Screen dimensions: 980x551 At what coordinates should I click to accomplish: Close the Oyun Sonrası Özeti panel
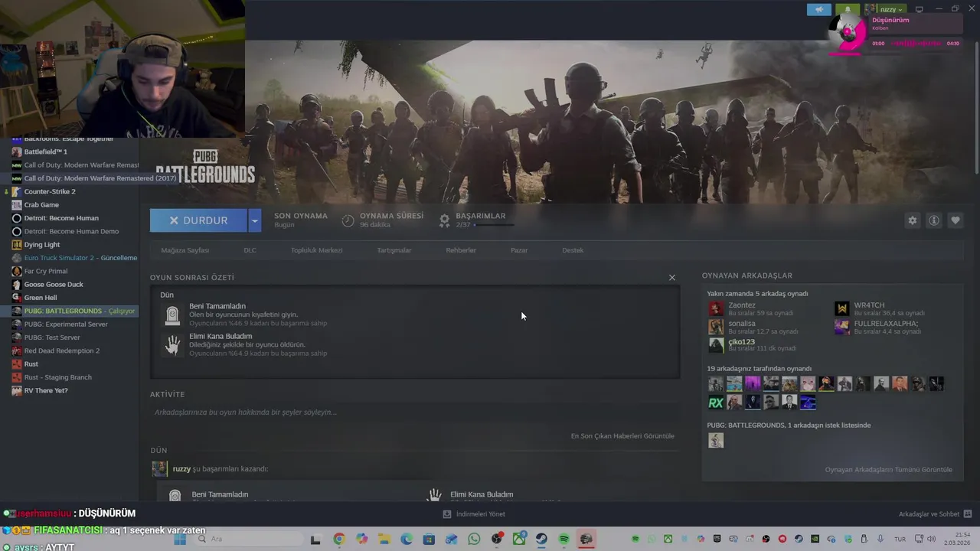tap(672, 278)
